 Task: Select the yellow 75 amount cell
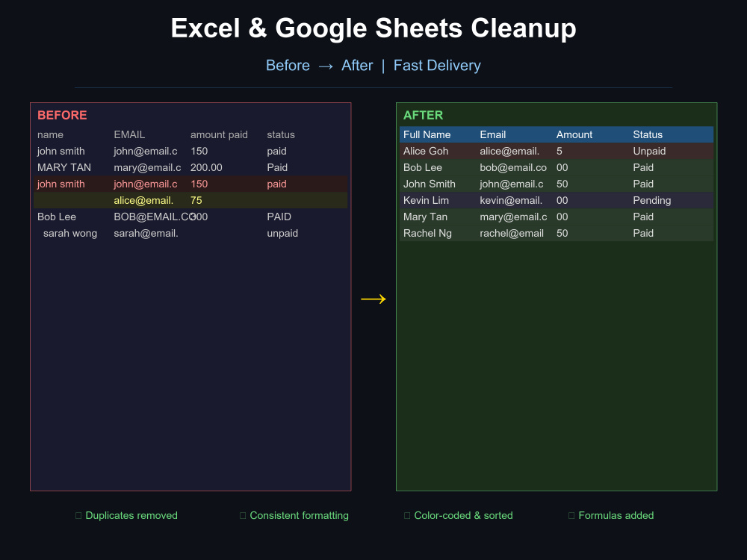click(x=196, y=200)
